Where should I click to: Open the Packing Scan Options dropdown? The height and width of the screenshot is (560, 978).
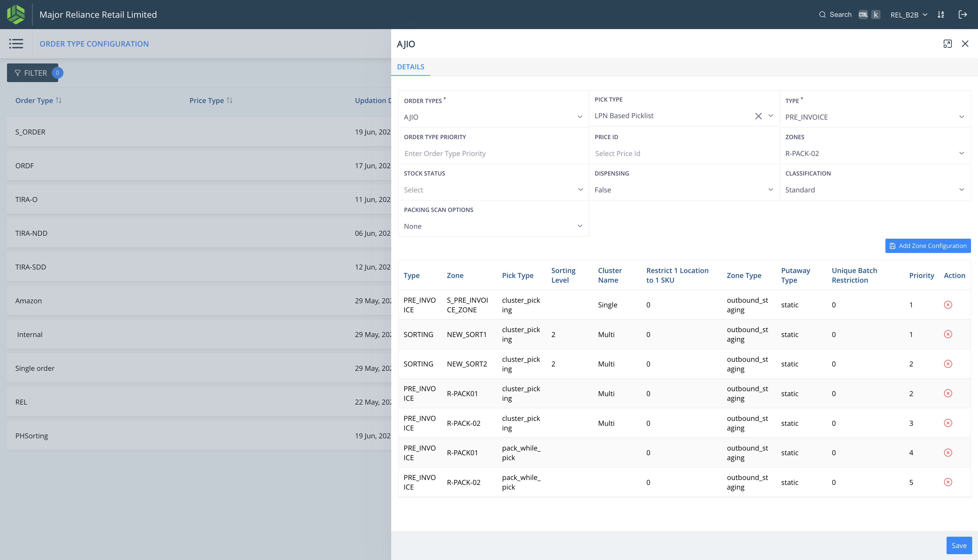click(493, 226)
